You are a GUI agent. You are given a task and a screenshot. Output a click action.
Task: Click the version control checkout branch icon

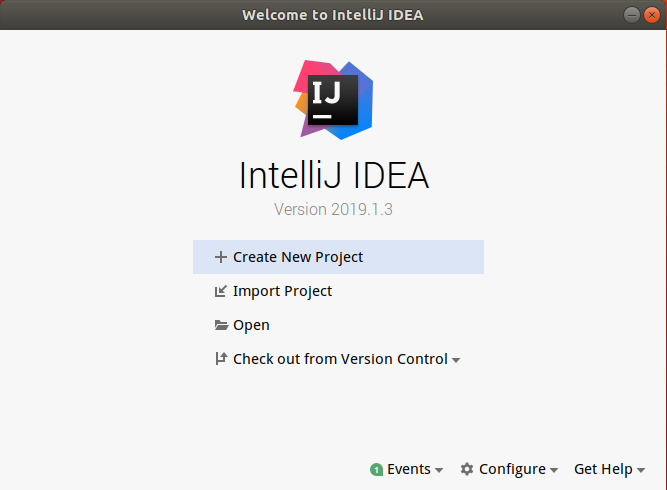[x=220, y=359]
